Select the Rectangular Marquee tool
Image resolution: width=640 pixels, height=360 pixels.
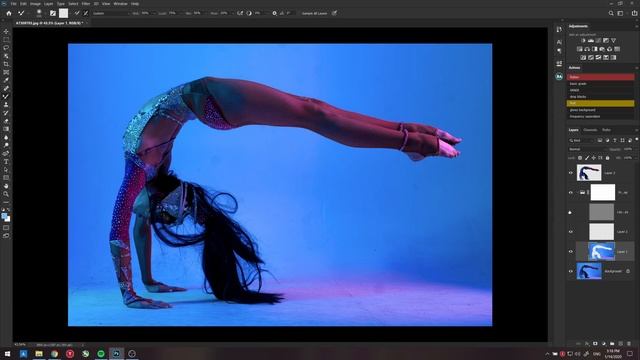tap(6, 40)
